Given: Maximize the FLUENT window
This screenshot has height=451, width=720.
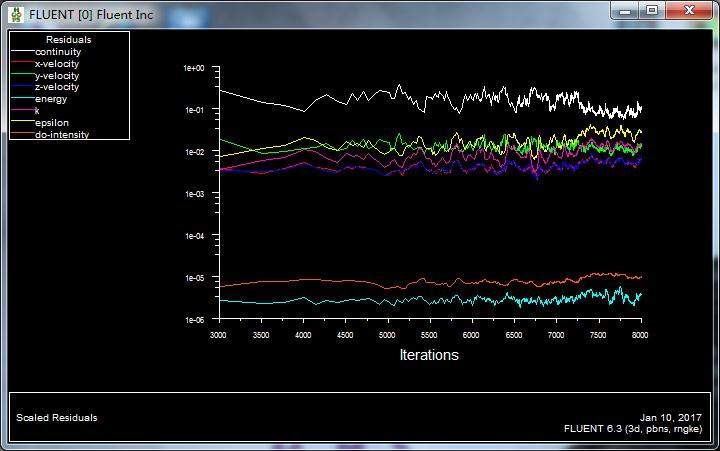Looking at the screenshot, I should coord(651,10).
